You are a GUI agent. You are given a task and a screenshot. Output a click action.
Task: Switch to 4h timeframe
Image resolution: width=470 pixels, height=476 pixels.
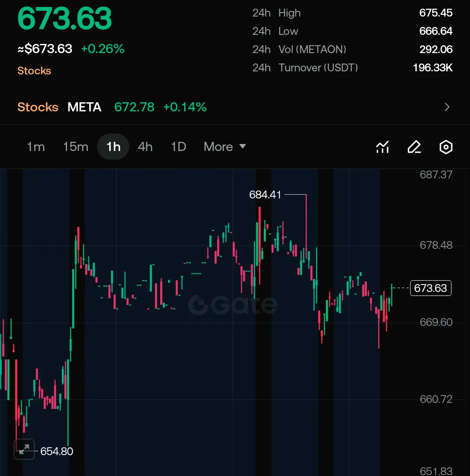tap(145, 147)
